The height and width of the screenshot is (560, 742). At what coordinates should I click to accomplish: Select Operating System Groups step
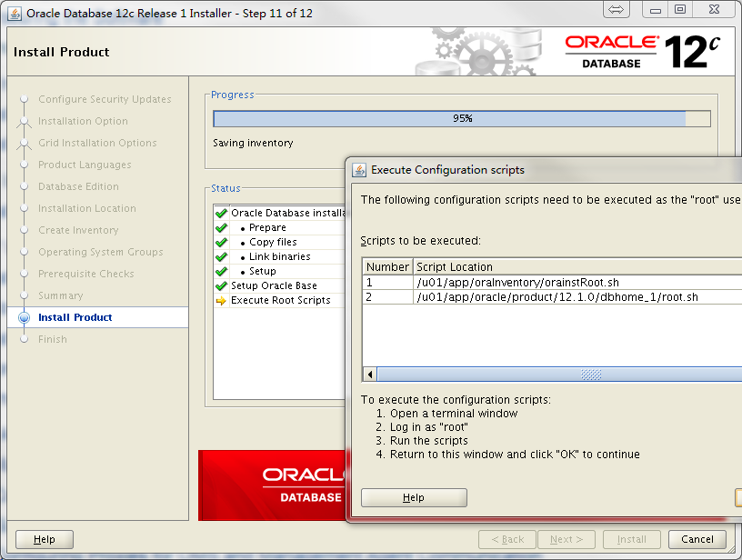101,252
